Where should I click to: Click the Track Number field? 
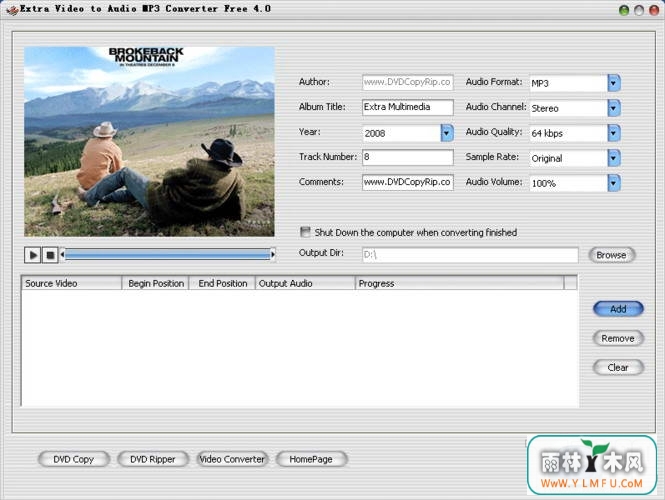point(408,157)
